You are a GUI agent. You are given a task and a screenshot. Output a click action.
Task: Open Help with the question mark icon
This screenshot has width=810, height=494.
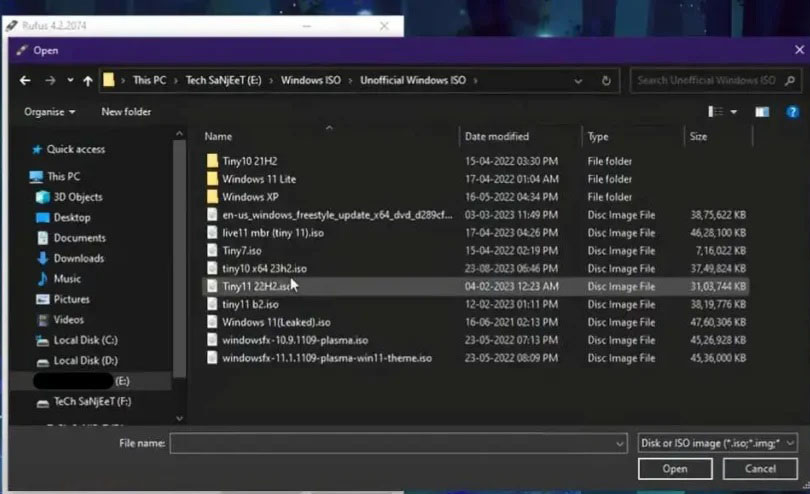point(792,112)
